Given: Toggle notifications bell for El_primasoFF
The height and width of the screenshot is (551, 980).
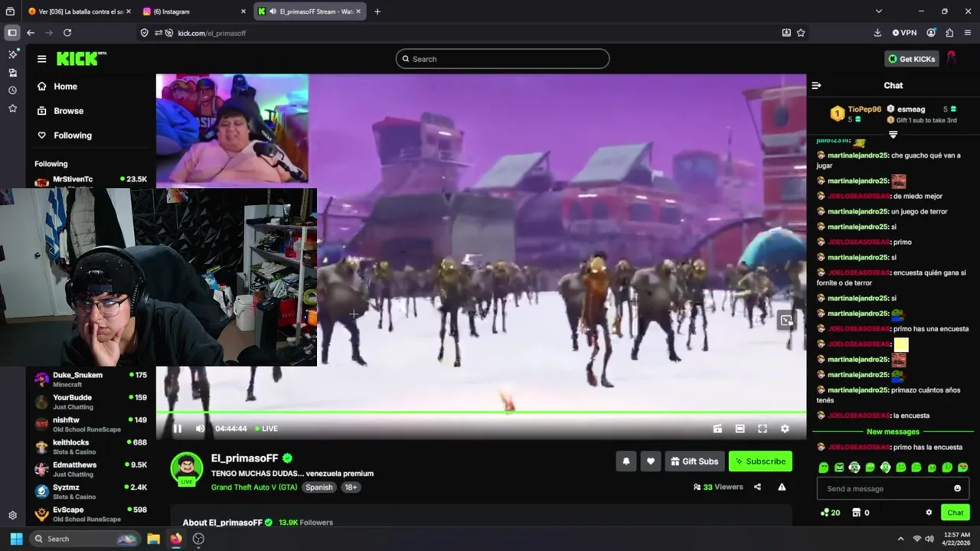Looking at the screenshot, I should click(x=626, y=461).
